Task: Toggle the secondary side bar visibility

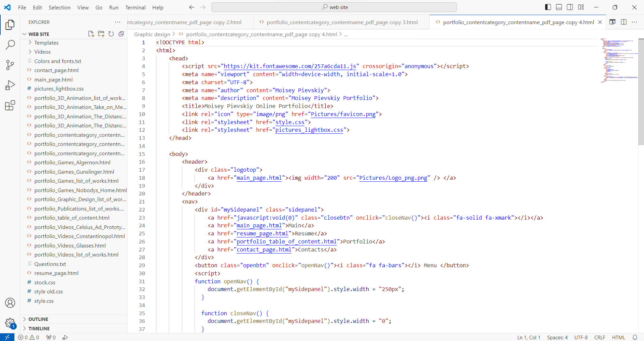Action: (x=570, y=7)
